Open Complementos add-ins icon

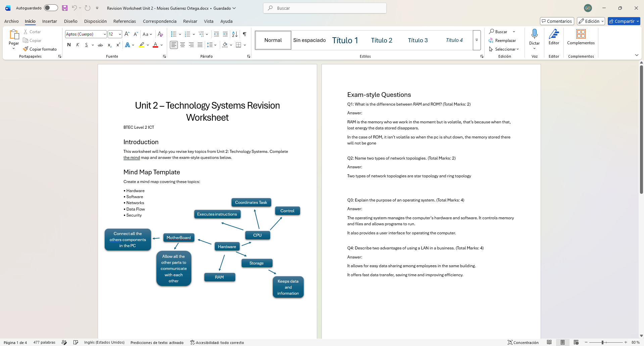pyautogui.click(x=581, y=37)
